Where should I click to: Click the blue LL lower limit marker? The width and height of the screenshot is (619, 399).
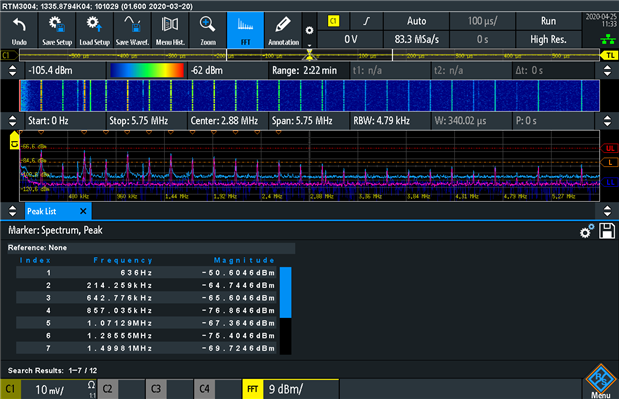610,182
